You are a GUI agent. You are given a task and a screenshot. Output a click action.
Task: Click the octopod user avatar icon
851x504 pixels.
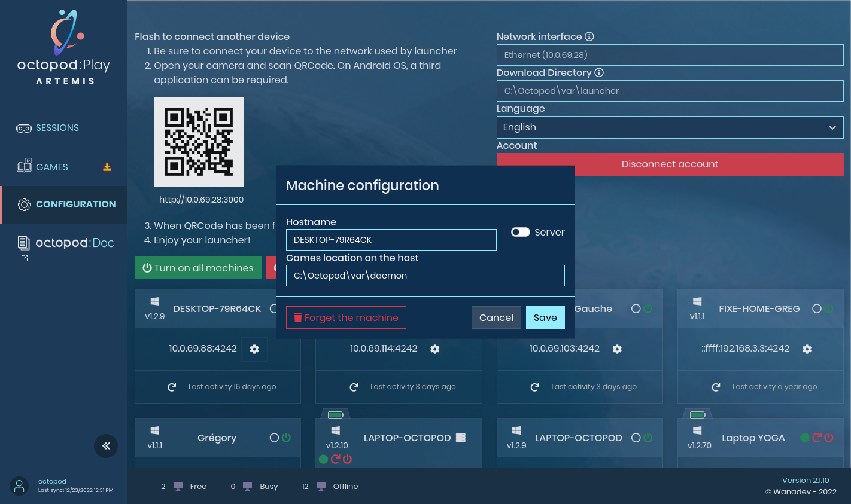(19, 485)
